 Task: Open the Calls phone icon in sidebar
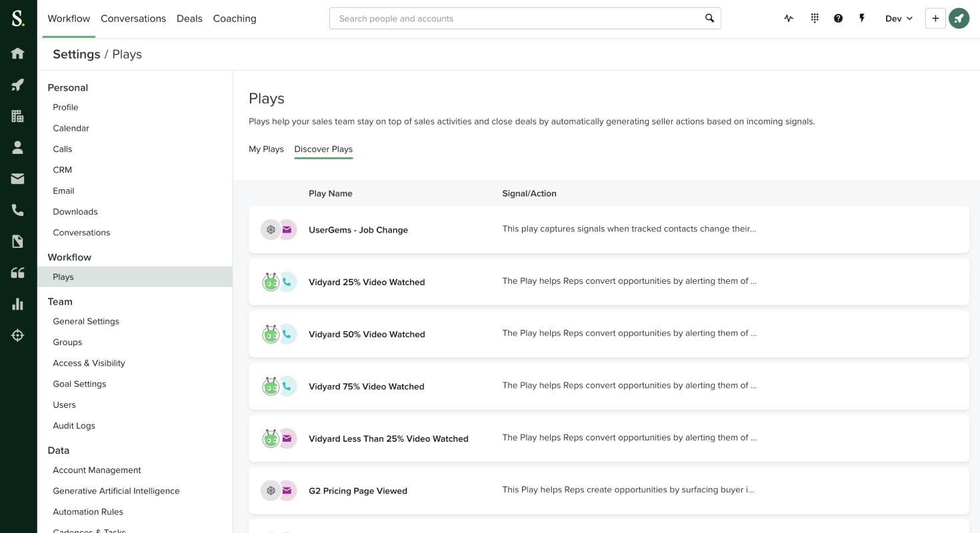pyautogui.click(x=18, y=210)
